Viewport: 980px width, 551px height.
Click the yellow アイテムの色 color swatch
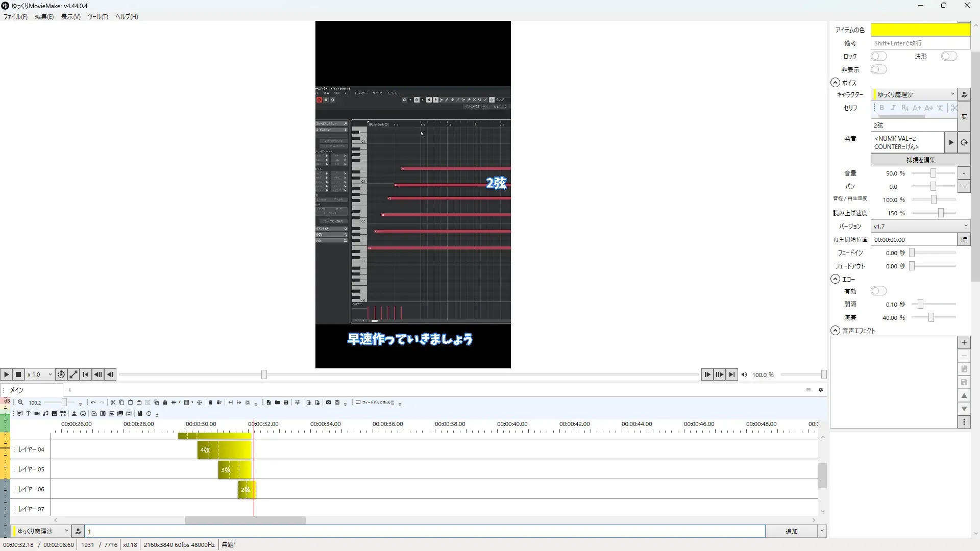920,30
